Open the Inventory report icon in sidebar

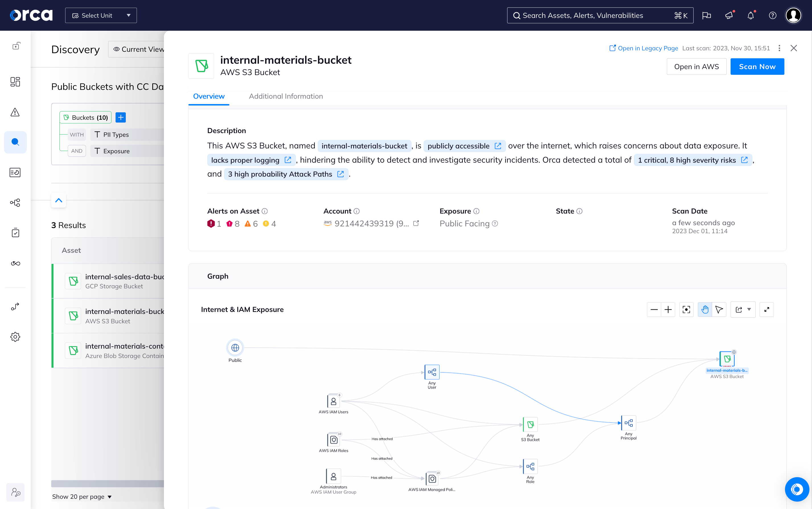(x=15, y=172)
